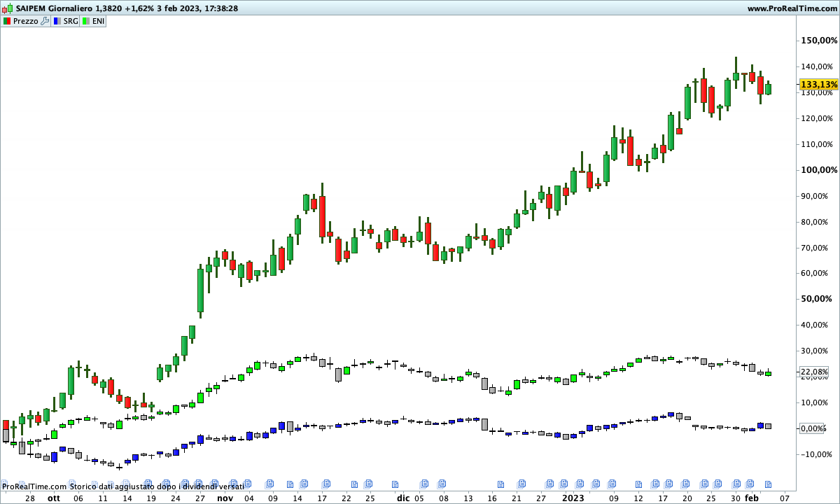Open the last news icon right of feb
840x504 pixels.
coord(767,483)
